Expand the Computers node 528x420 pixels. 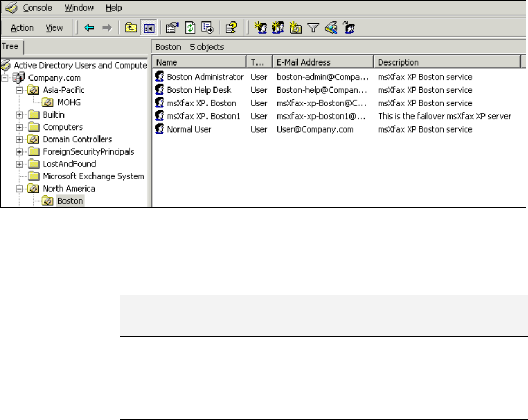19,127
